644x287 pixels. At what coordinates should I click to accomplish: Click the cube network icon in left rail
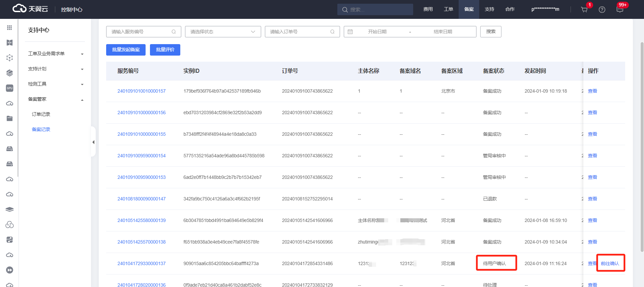pyautogui.click(x=9, y=58)
